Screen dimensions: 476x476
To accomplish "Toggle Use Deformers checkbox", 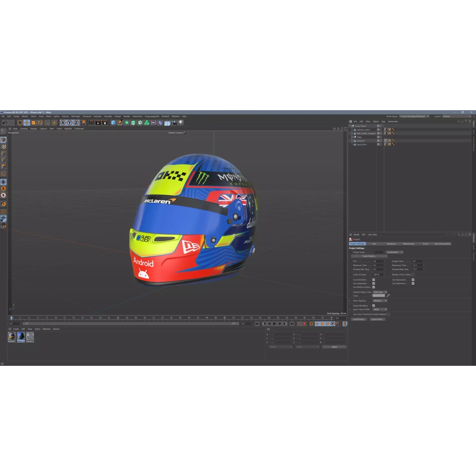I will pos(413,283).
